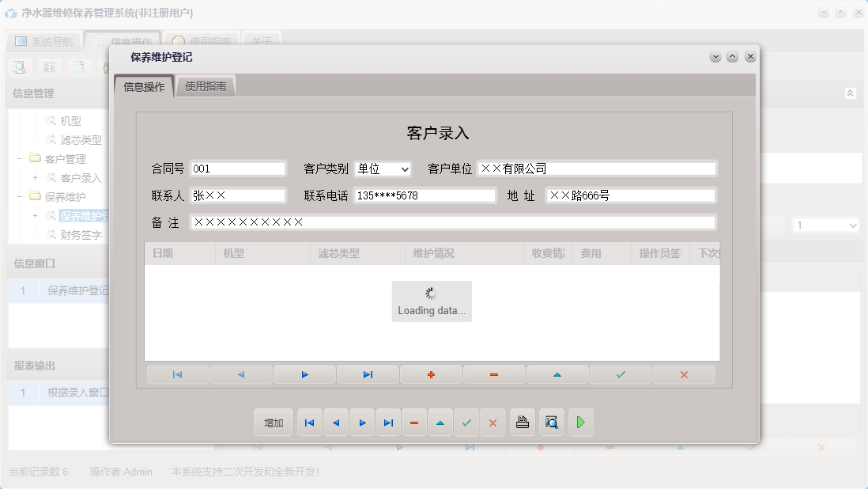Delete the record using red minus icon
This screenshot has width=868, height=489.
pyautogui.click(x=493, y=373)
